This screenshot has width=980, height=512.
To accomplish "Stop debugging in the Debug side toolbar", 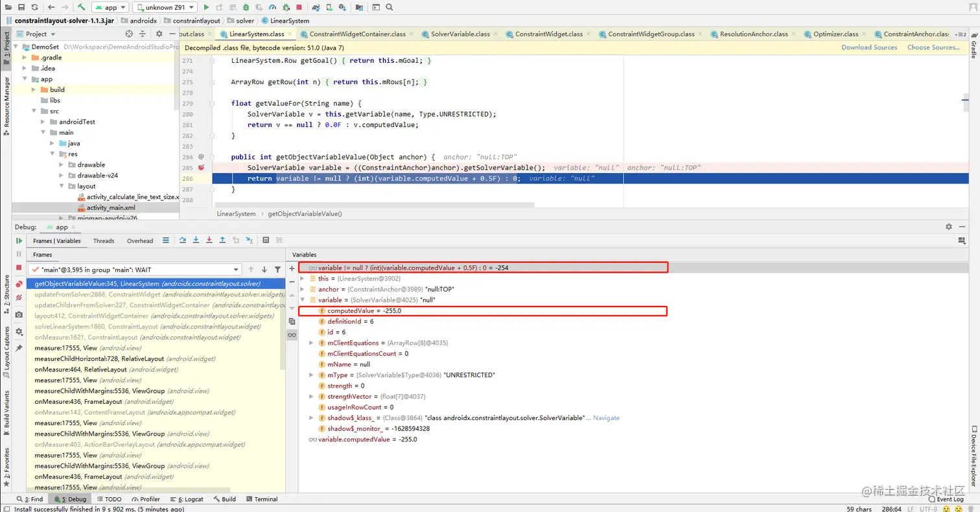I will click(x=19, y=267).
